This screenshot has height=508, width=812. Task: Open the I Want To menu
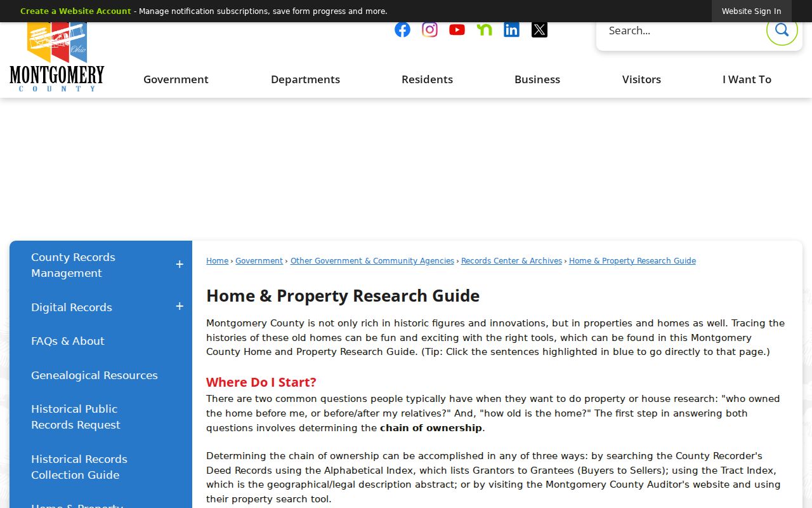point(747,79)
